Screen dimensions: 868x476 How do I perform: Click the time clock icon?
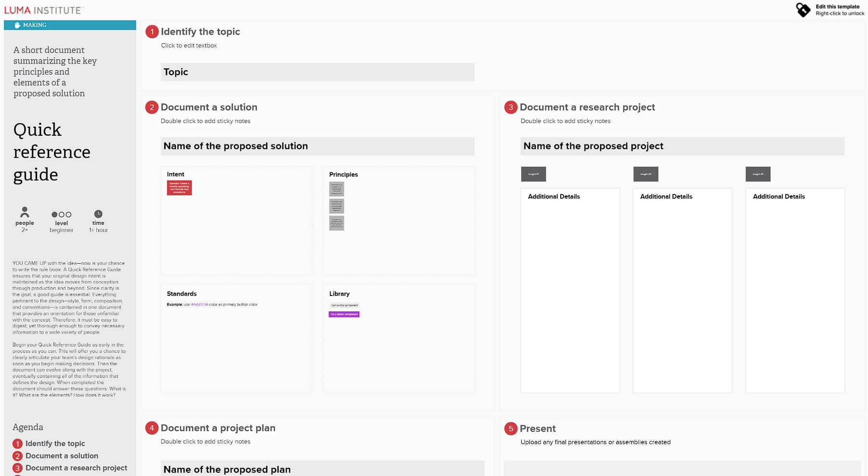(98, 214)
